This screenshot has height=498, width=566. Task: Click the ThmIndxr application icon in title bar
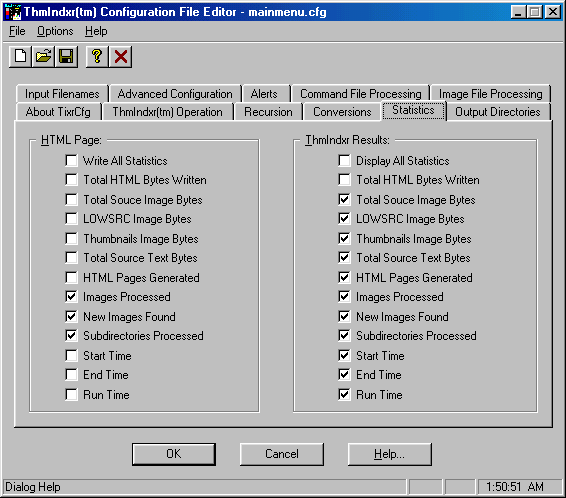12,12
